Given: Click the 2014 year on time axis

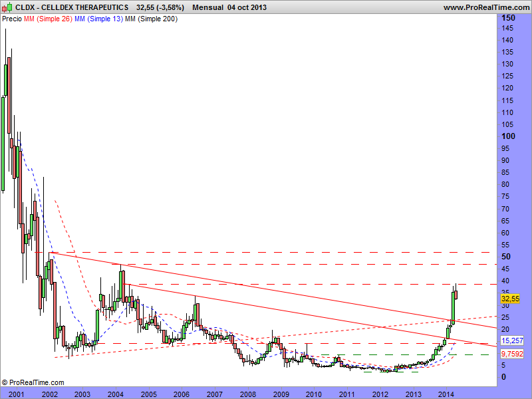Looking at the screenshot, I should point(446,394).
